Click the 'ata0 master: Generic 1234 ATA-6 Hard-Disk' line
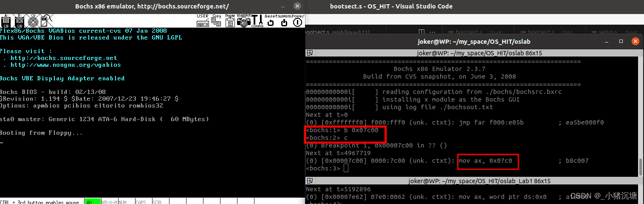The width and height of the screenshot is (644, 204). tap(105, 119)
